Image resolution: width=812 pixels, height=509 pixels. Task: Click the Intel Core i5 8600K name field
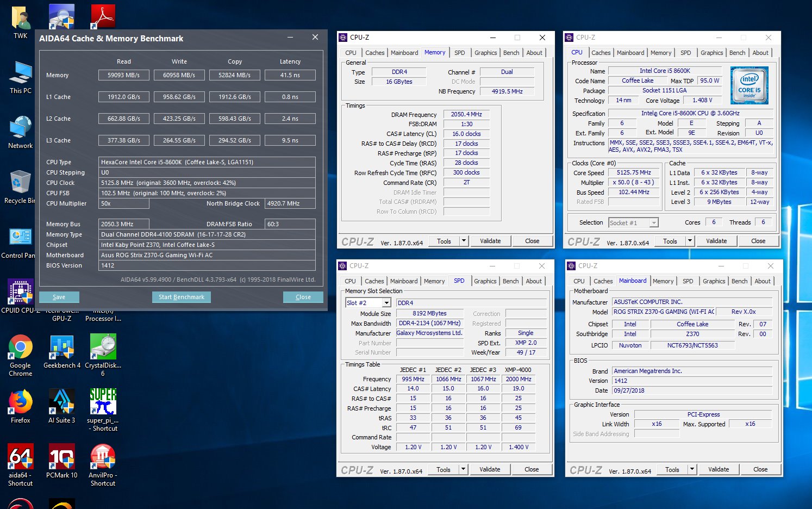coord(665,71)
